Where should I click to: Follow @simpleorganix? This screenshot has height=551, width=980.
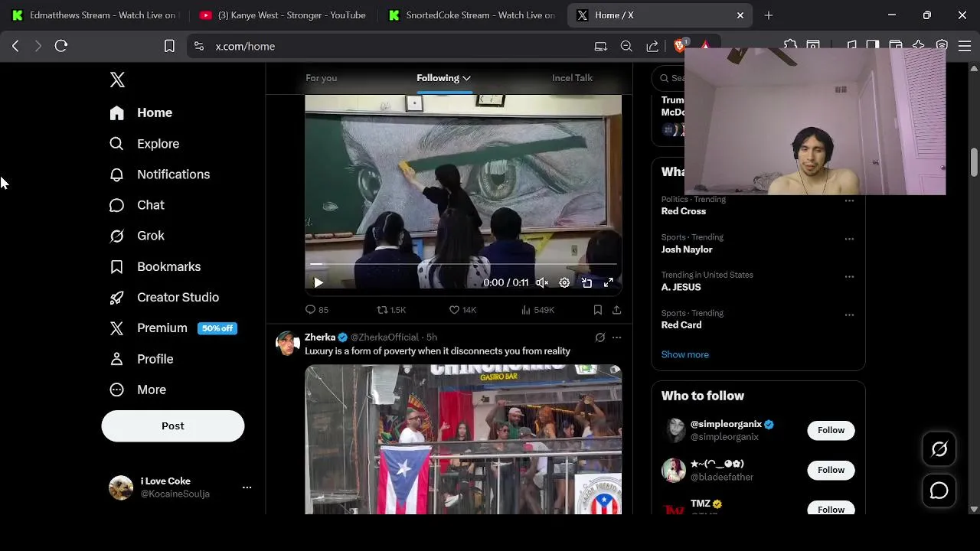coord(831,430)
